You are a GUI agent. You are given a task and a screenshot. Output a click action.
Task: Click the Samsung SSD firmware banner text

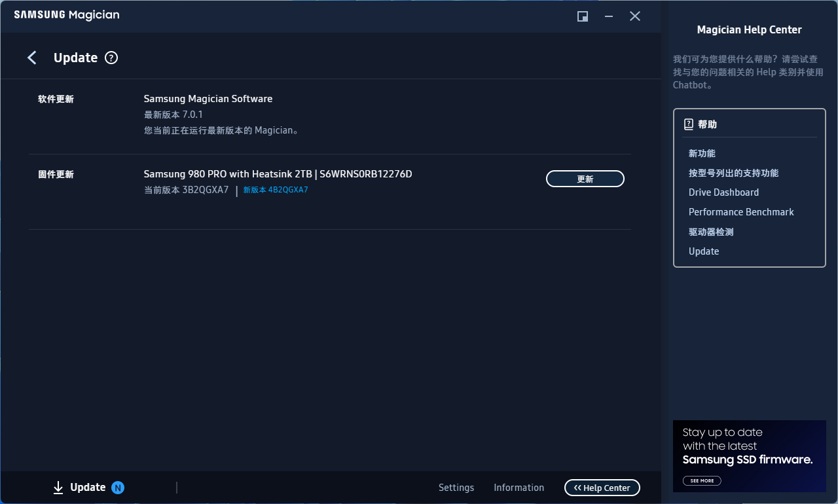(x=748, y=446)
